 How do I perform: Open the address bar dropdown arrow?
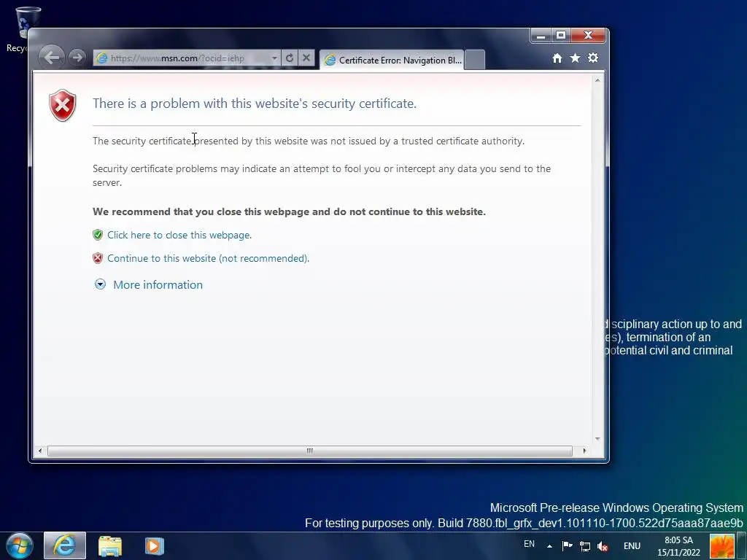[x=274, y=58]
